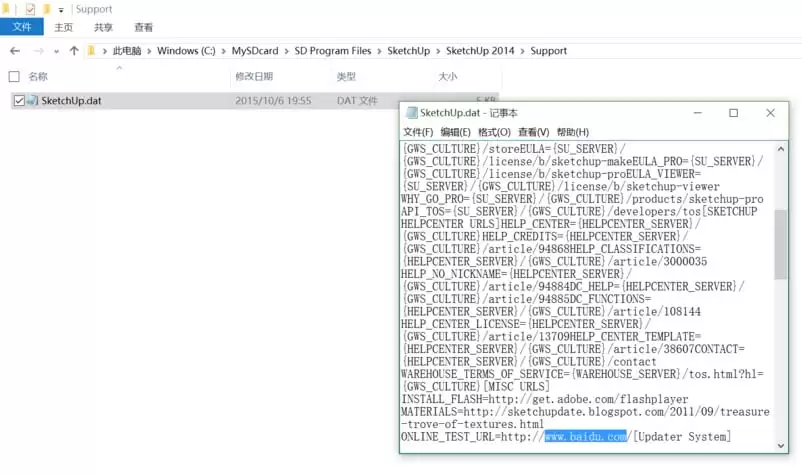Click the back arrow in Explorer
The image size is (802, 475).
point(15,51)
